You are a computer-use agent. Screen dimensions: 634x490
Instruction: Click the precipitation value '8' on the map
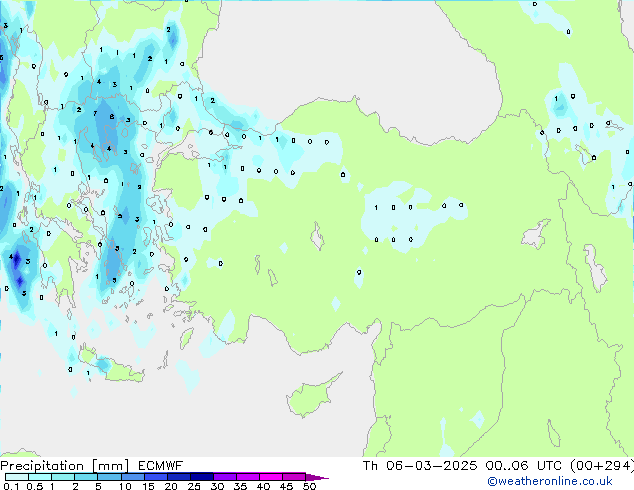click(x=112, y=117)
